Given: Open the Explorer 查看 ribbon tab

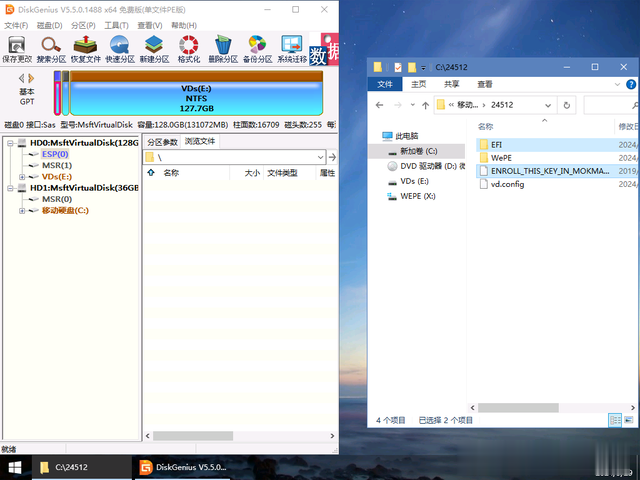Looking at the screenshot, I should [484, 84].
